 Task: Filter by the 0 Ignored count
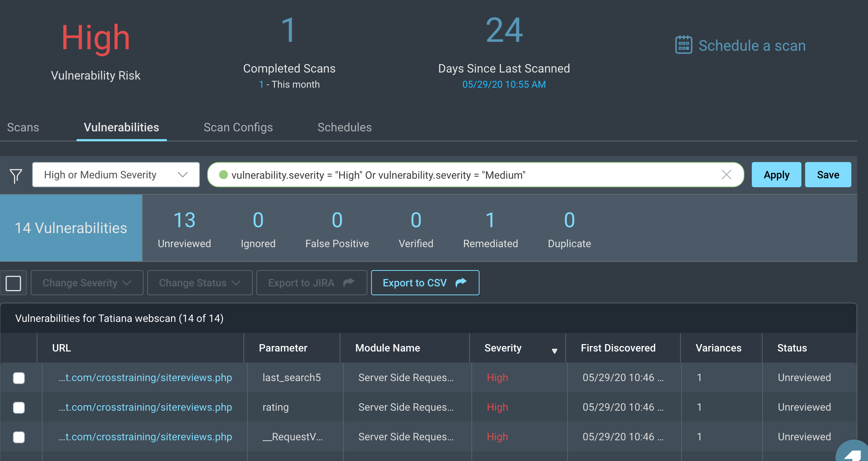(x=258, y=229)
